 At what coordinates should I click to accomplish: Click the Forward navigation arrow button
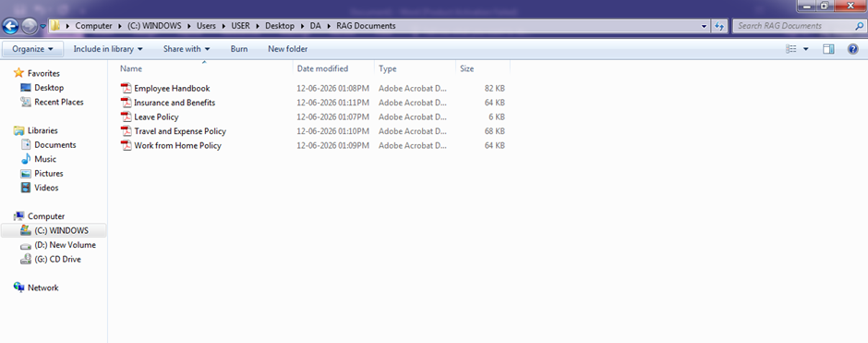tap(29, 26)
